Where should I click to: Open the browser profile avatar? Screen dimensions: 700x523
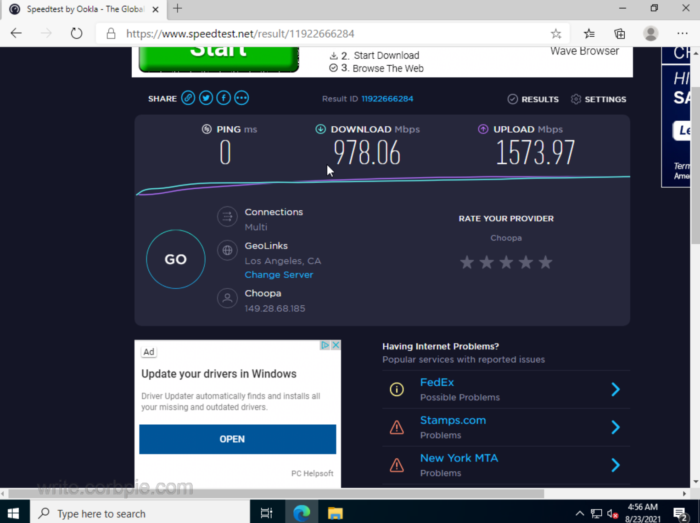[650, 33]
